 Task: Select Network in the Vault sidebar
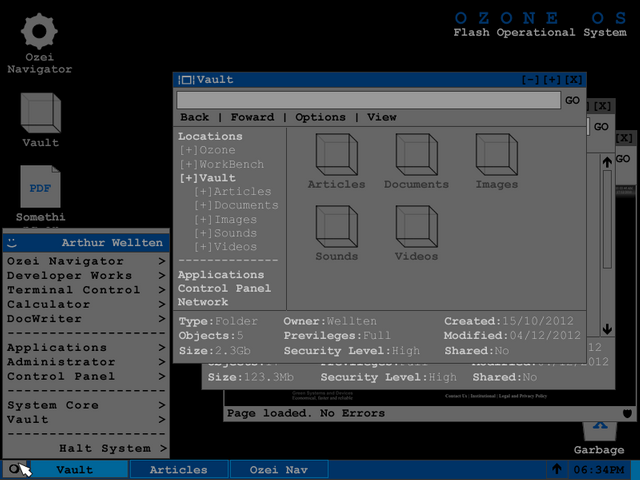point(203,302)
